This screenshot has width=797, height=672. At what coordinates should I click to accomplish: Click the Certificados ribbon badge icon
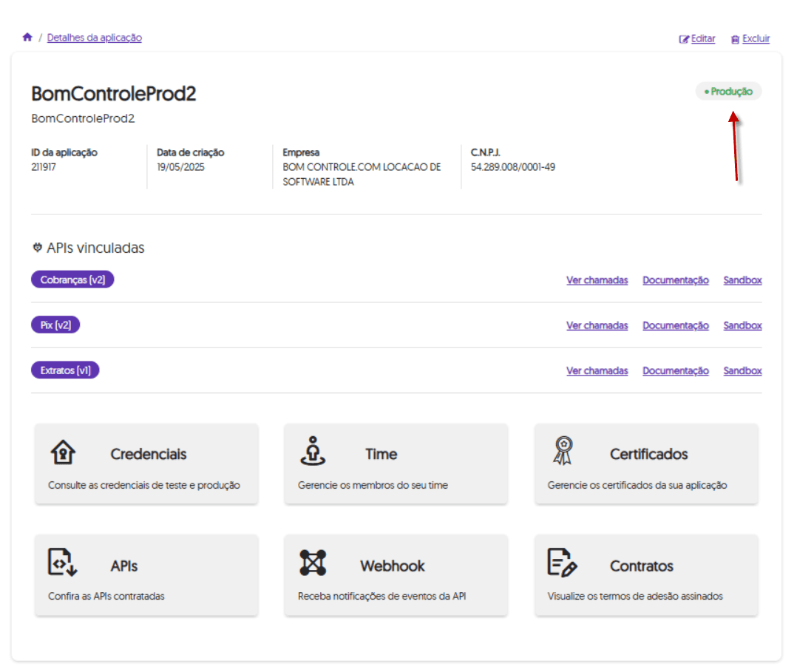563,450
